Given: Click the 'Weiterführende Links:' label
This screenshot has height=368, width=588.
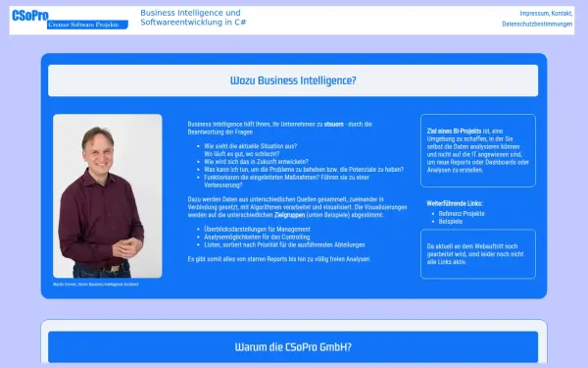Looking at the screenshot, I should (454, 203).
